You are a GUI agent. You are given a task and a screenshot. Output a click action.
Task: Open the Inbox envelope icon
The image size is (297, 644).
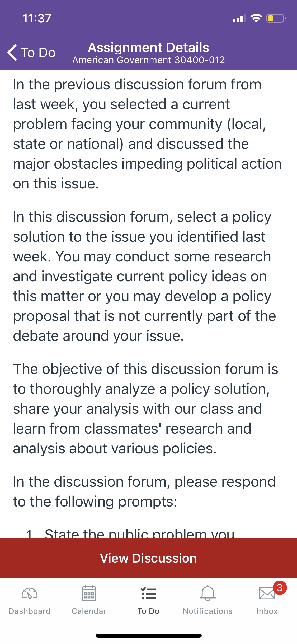point(267,594)
